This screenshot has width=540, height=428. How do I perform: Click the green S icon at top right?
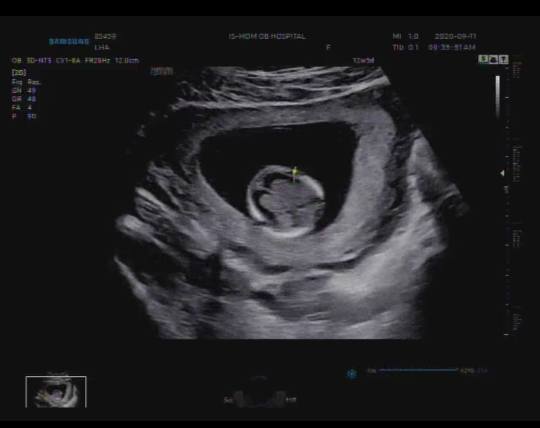(x=484, y=60)
